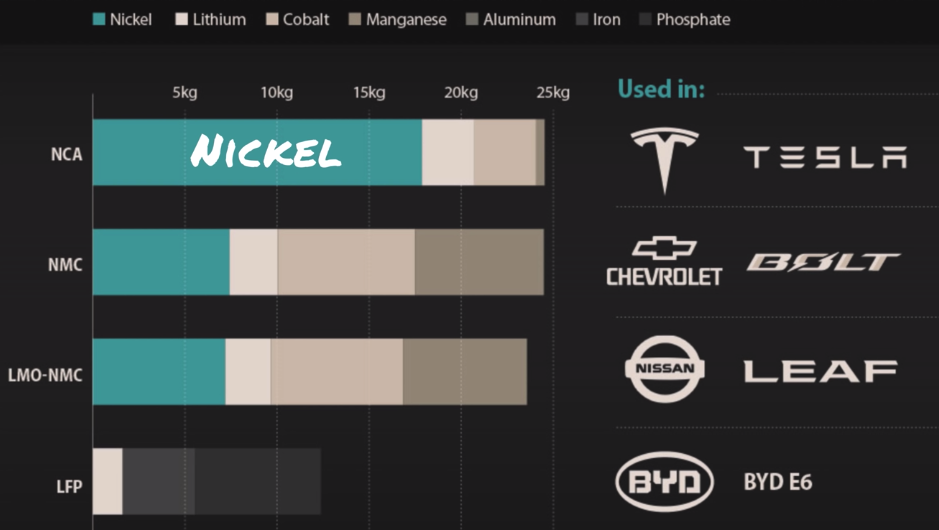This screenshot has height=530, width=939.
Task: Select the Aluminum legend entry
Action: click(x=510, y=19)
